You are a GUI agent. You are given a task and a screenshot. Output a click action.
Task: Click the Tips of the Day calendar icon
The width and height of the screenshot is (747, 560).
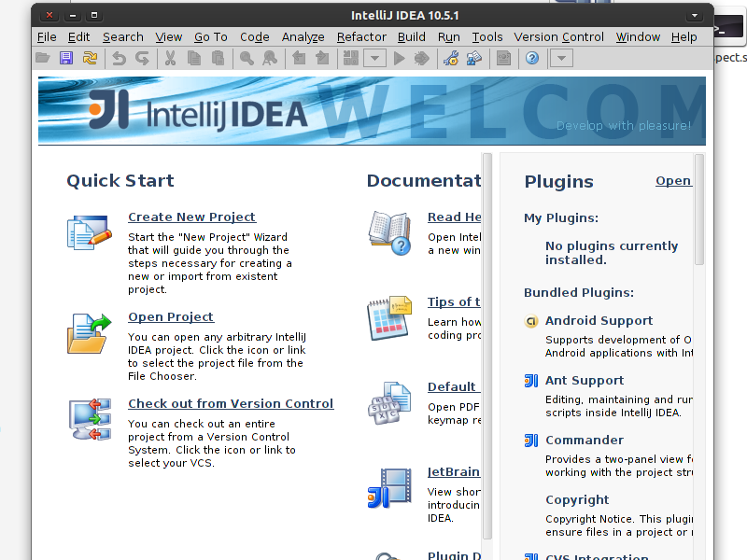pos(389,317)
